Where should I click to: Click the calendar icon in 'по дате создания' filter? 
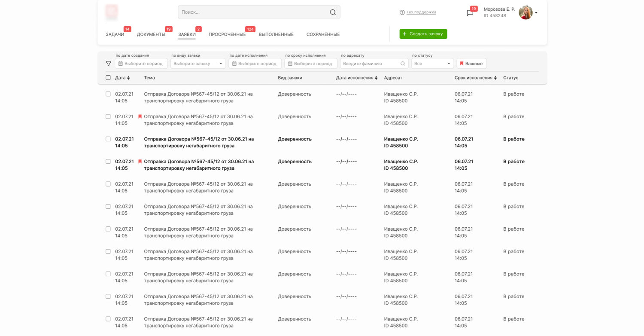tap(121, 64)
